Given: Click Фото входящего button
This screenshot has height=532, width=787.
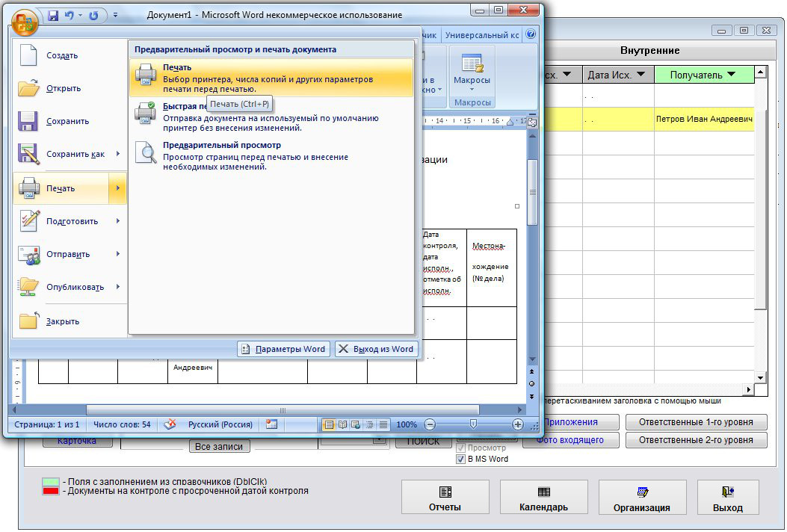Looking at the screenshot, I should click(x=571, y=440).
